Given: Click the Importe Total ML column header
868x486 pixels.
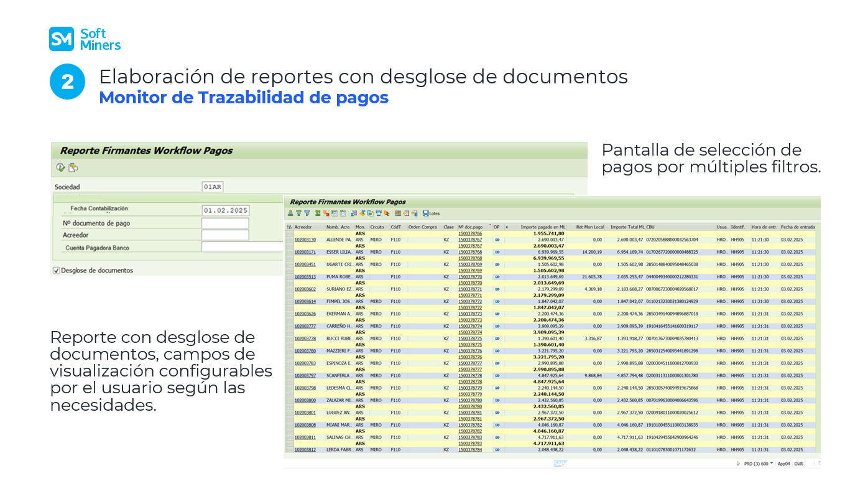Looking at the screenshot, I should 627,227.
